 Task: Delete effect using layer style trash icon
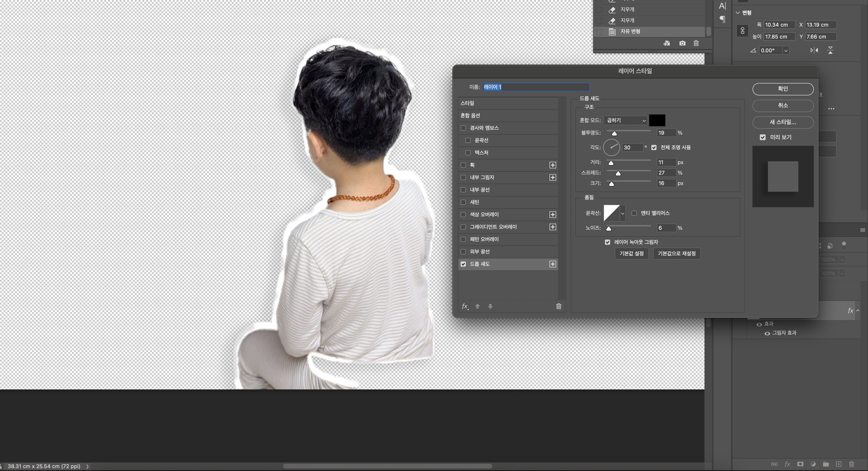click(x=559, y=306)
